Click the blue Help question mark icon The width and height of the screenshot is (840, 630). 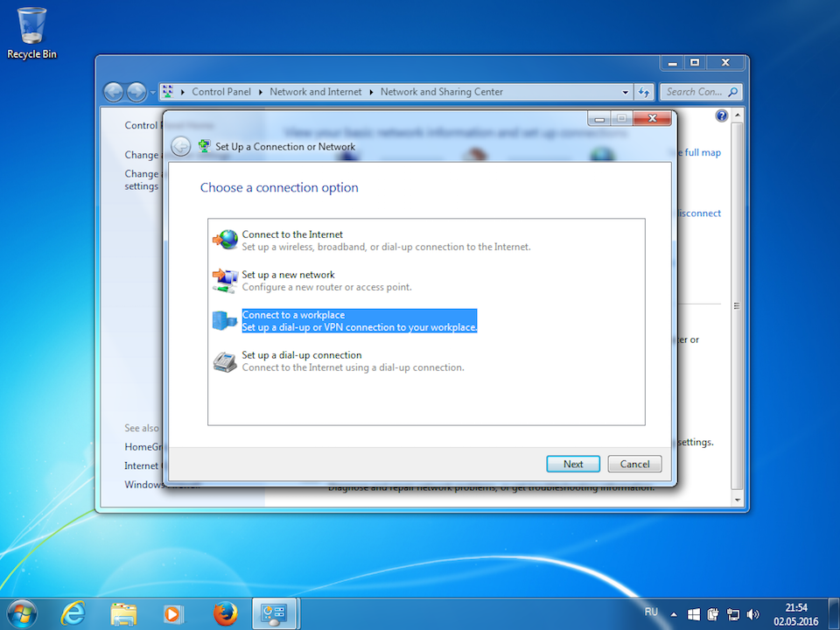[x=722, y=116]
